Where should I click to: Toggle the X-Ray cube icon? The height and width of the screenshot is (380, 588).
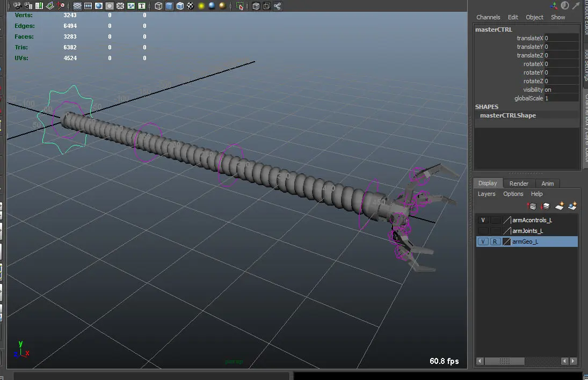256,5
